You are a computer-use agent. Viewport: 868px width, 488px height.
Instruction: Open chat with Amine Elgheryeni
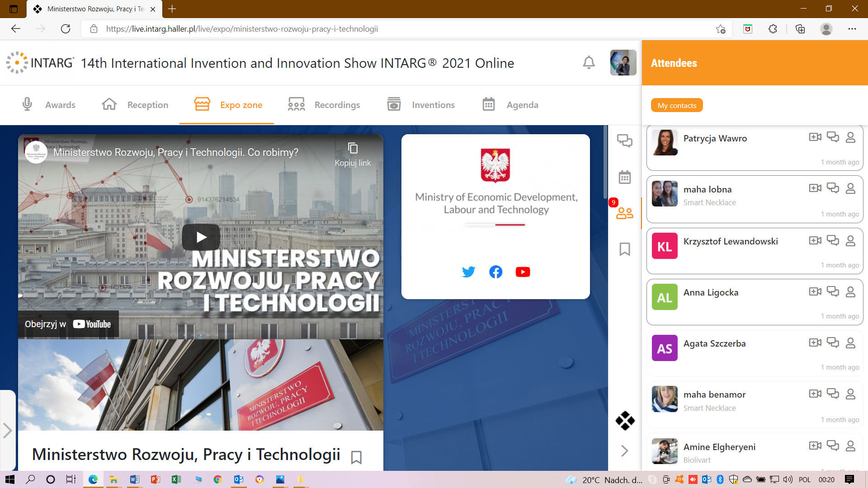[x=833, y=445]
